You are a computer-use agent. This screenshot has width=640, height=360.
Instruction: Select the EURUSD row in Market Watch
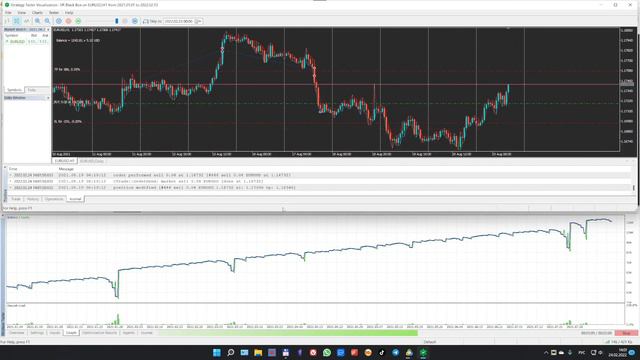(27, 41)
